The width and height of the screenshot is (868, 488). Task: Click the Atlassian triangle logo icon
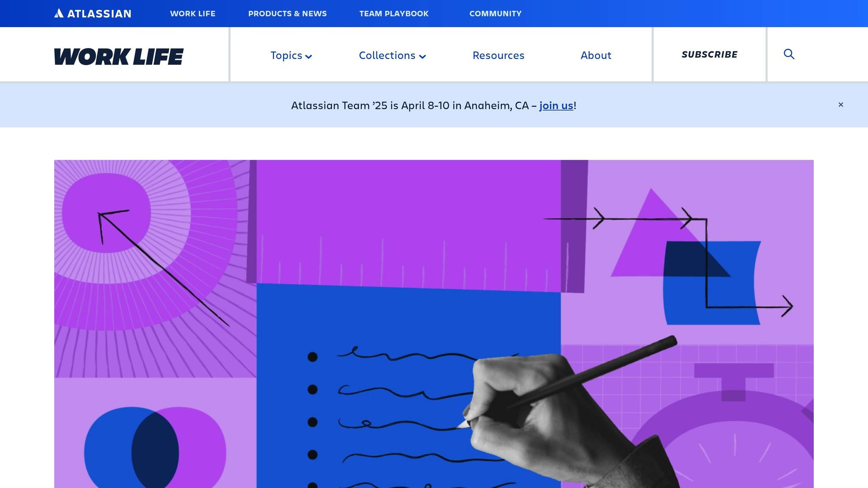click(x=59, y=13)
